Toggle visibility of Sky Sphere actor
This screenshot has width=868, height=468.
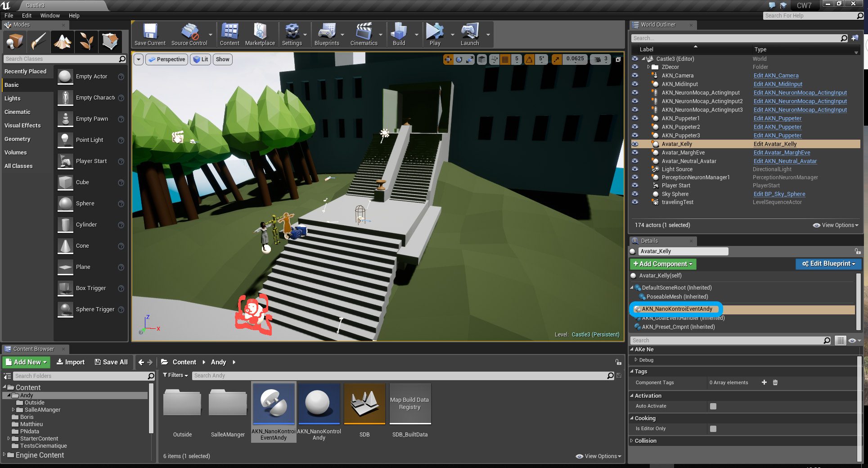[x=635, y=194]
